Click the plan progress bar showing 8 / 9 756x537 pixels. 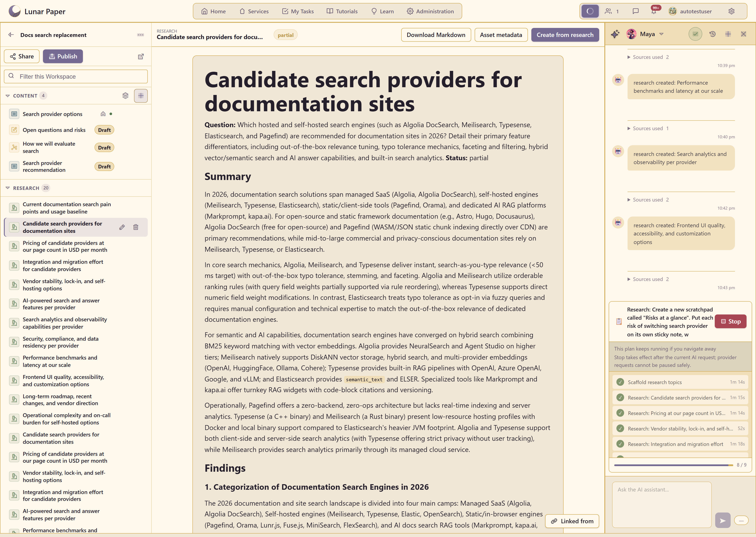pyautogui.click(x=673, y=465)
